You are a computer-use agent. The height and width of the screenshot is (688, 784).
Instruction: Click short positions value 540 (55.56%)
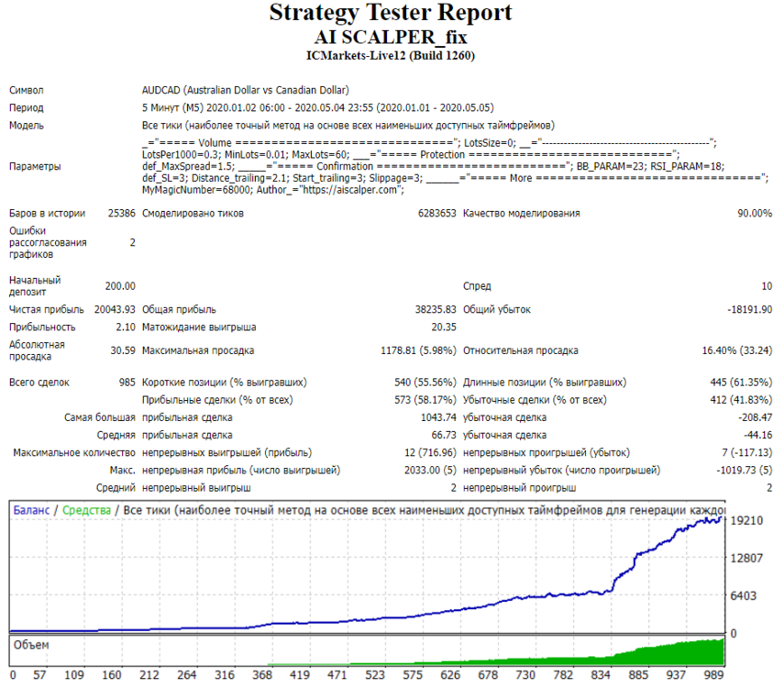[425, 383]
